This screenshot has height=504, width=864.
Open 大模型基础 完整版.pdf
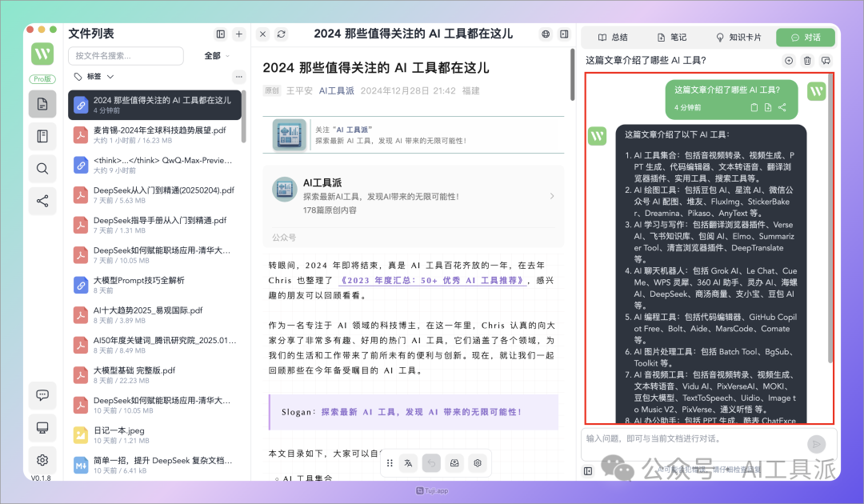[155, 375]
